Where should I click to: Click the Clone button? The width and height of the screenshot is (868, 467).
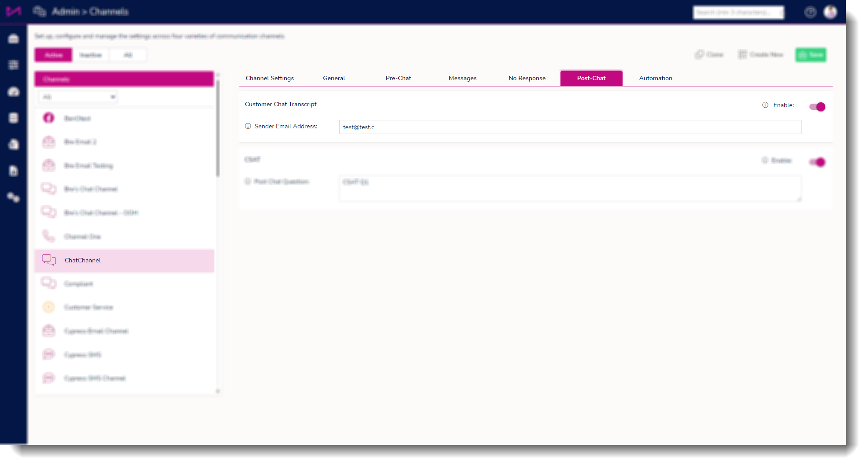tap(709, 55)
